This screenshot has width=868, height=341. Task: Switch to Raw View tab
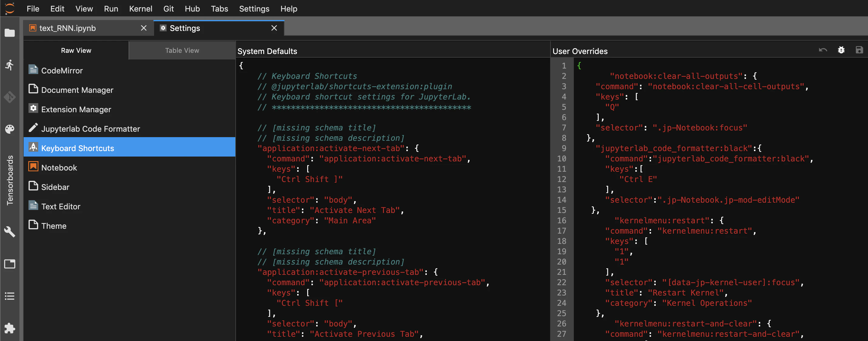(x=76, y=50)
